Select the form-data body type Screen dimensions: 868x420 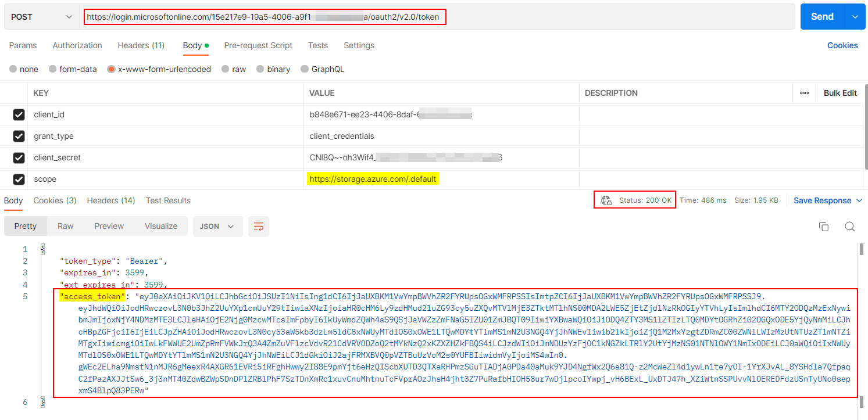[73, 69]
